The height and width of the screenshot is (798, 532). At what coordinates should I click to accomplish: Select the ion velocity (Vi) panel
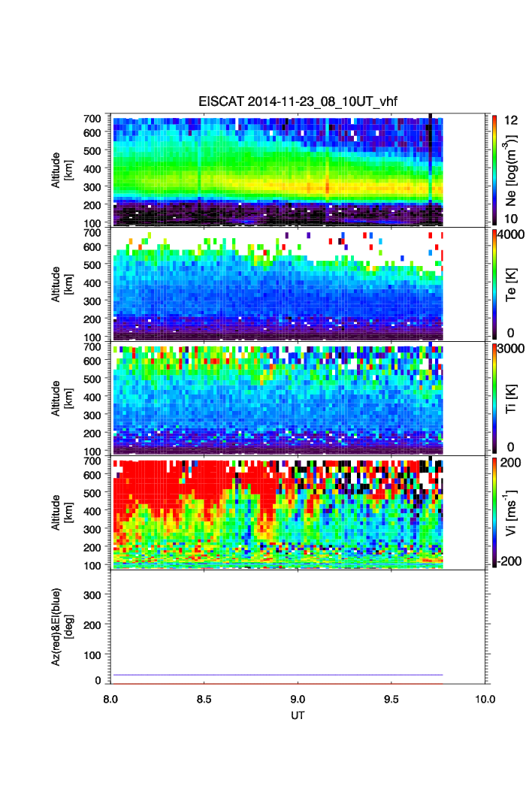coord(277,513)
